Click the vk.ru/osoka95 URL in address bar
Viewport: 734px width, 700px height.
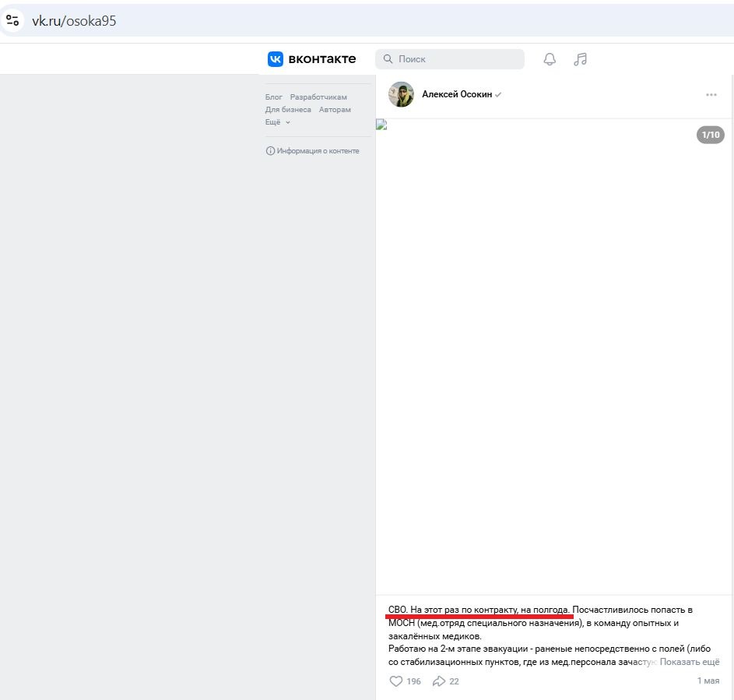[74, 21]
